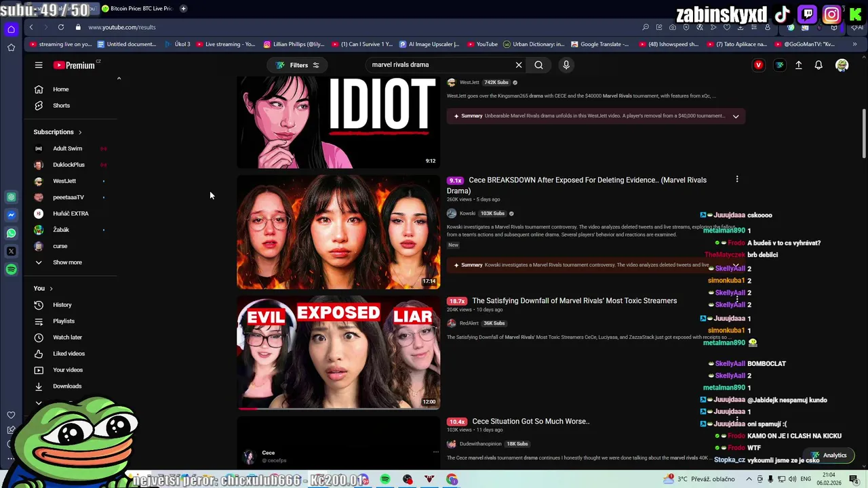Open the AI Image Upscaler bookmark
Screen dimensions: 868x488
[x=429, y=44]
